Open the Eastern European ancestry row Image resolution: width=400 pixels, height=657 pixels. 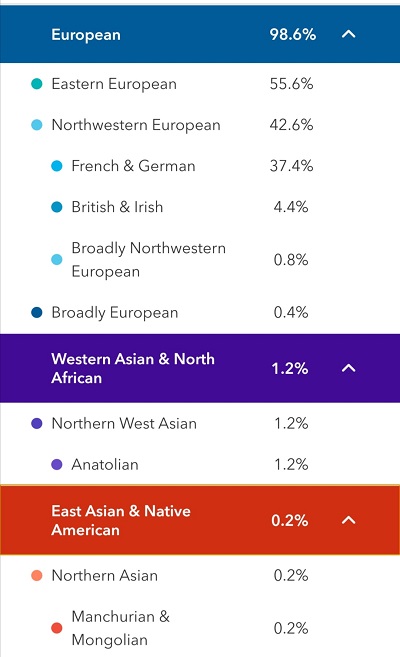200,84
